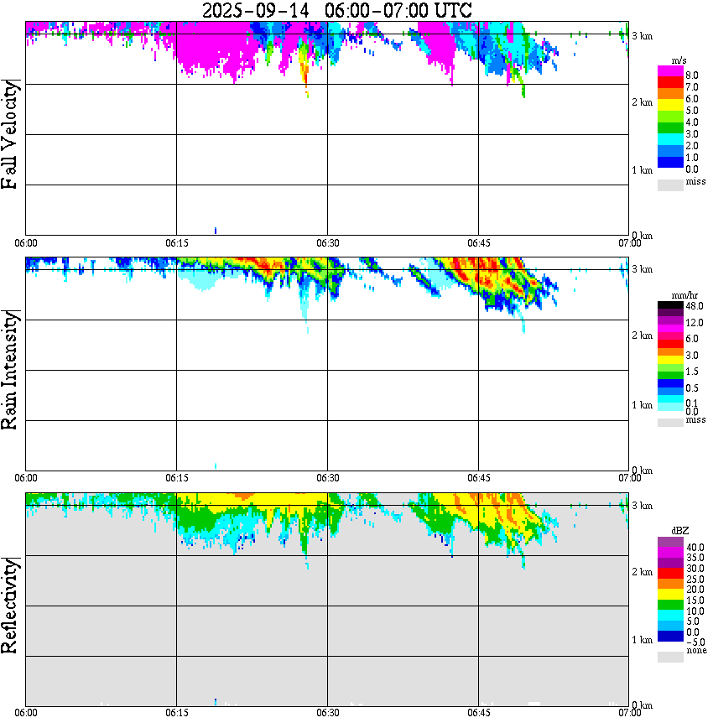Click the dBZ unit label above Reflectivity legend
This screenshot has width=713, height=728.
pos(680,530)
